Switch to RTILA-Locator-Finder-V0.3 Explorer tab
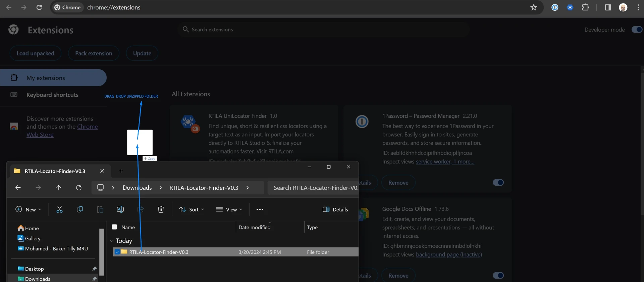Image resolution: width=644 pixels, height=282 pixels. point(55,171)
